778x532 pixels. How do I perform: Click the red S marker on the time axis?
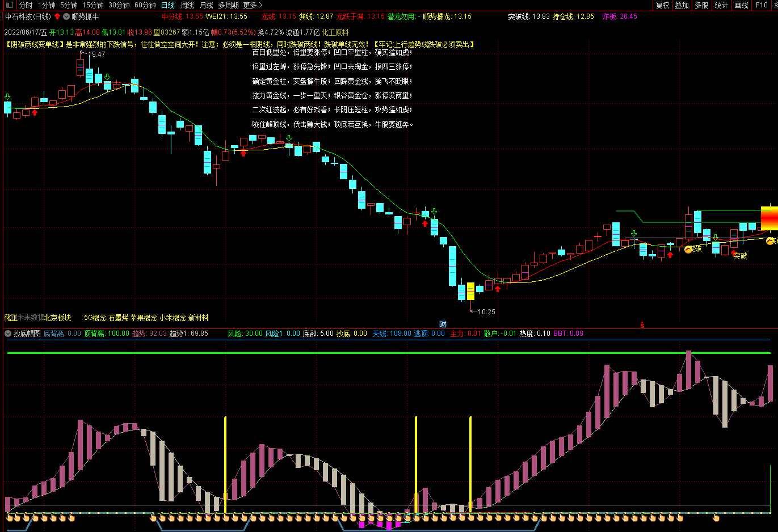(x=642, y=325)
